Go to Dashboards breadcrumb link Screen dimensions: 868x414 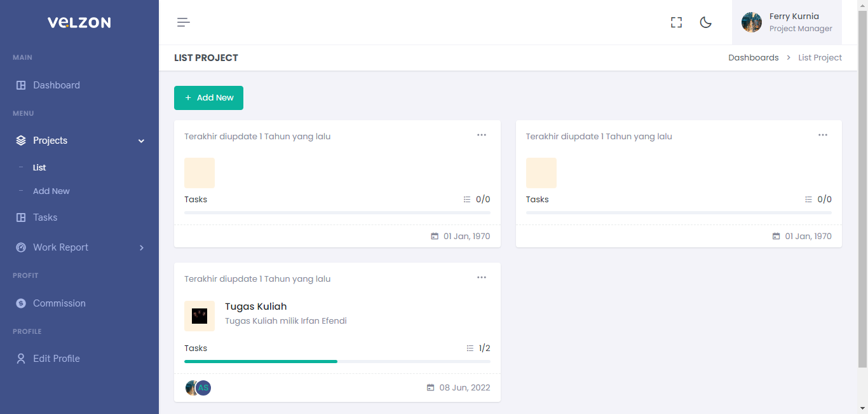pyautogui.click(x=753, y=58)
